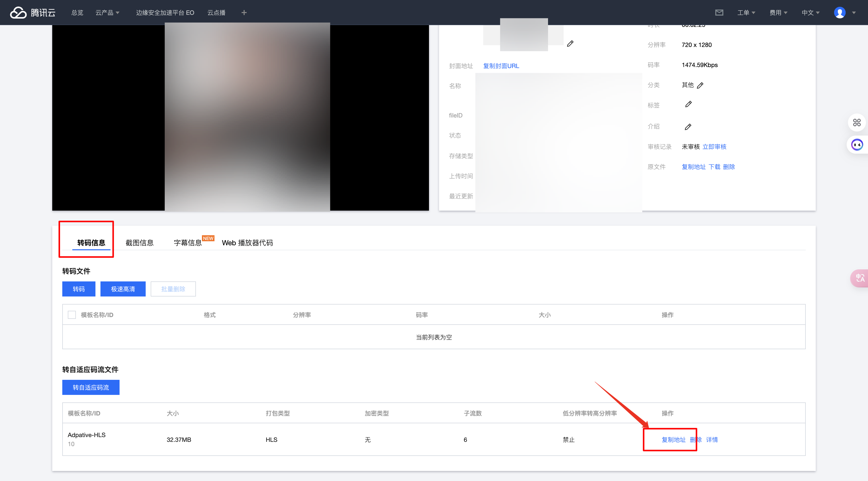This screenshot has height=481, width=868.
Task: Open the user avatar account menu
Action: (840, 13)
